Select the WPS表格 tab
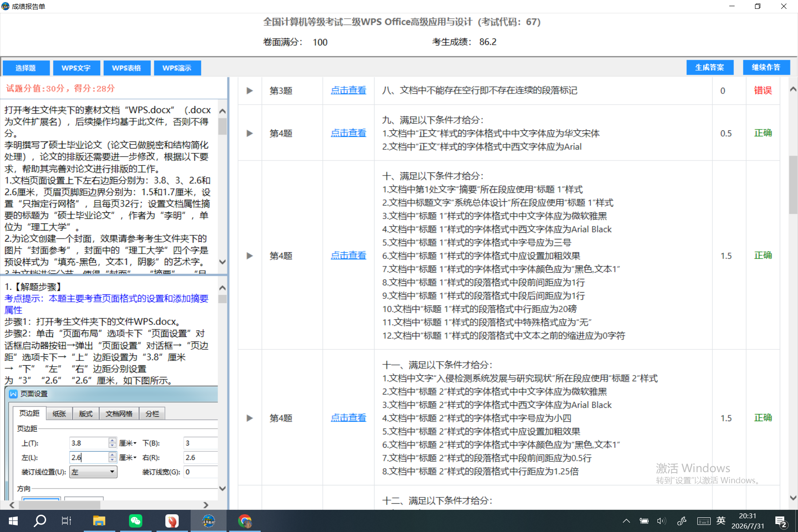Image resolution: width=798 pixels, height=532 pixels. coord(127,68)
